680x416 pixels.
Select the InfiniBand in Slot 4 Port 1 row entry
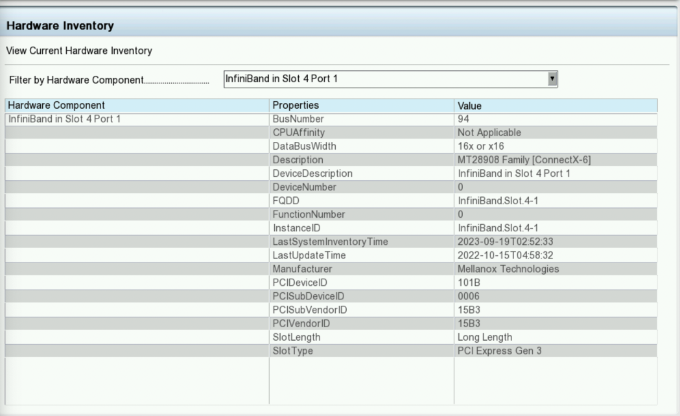click(x=65, y=119)
